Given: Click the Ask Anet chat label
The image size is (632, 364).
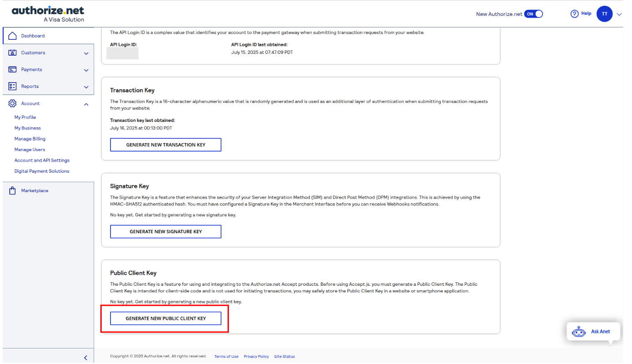Looking at the screenshot, I should pos(601,332).
